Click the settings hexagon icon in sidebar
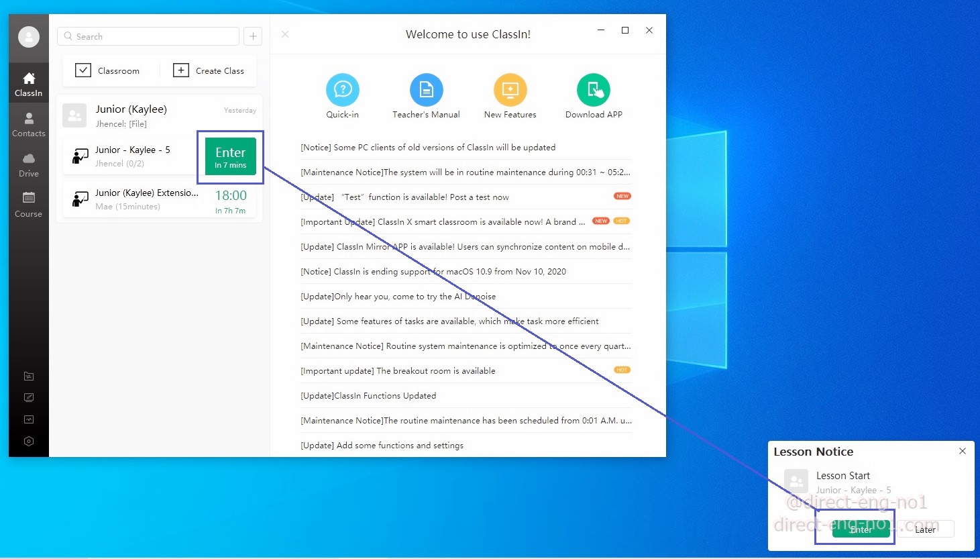The height and width of the screenshot is (559, 980). [28, 441]
